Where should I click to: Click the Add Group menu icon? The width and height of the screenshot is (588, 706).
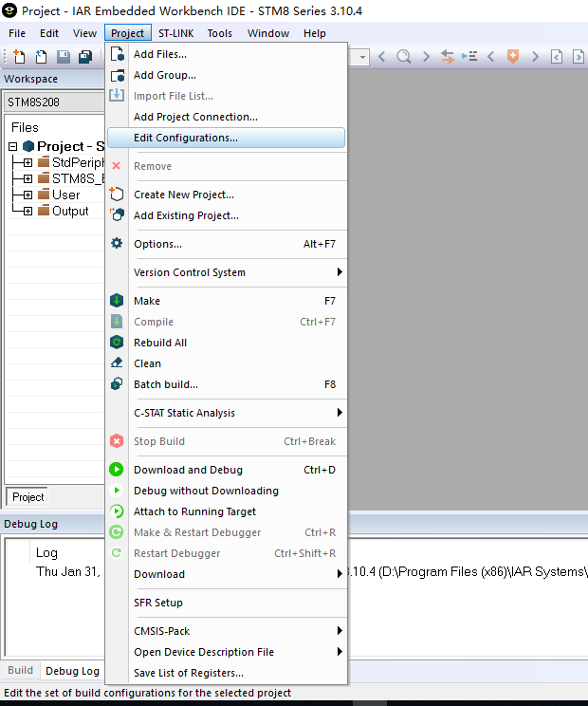pyautogui.click(x=117, y=75)
